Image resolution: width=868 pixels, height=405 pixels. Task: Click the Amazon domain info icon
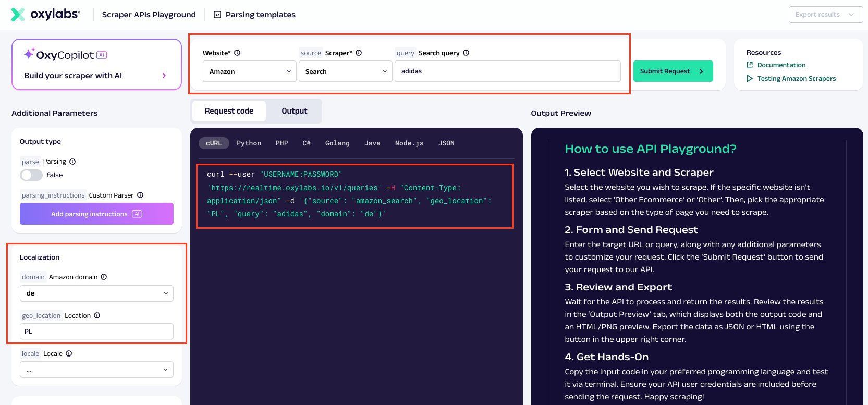point(104,277)
